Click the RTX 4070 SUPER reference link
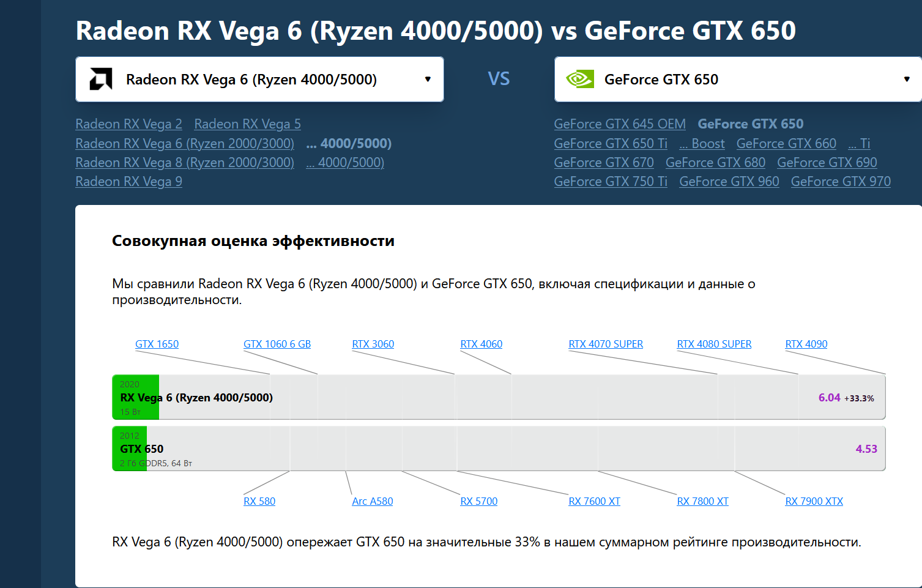Image resolution: width=922 pixels, height=588 pixels. pyautogui.click(x=606, y=344)
